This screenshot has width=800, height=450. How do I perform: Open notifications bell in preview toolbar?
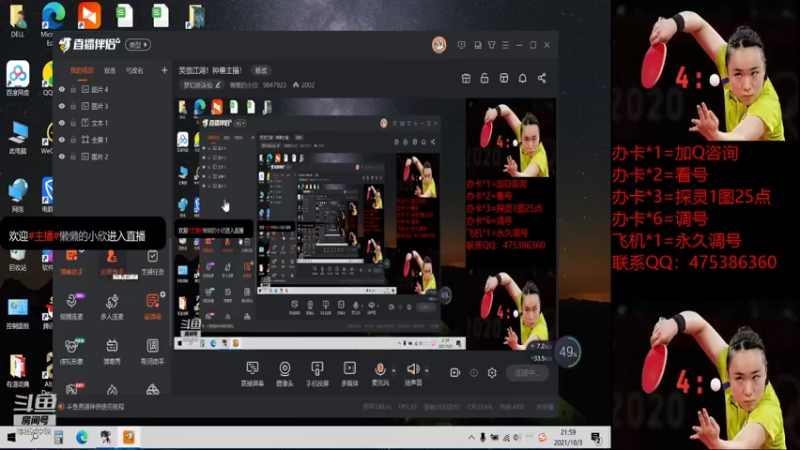tap(522, 78)
